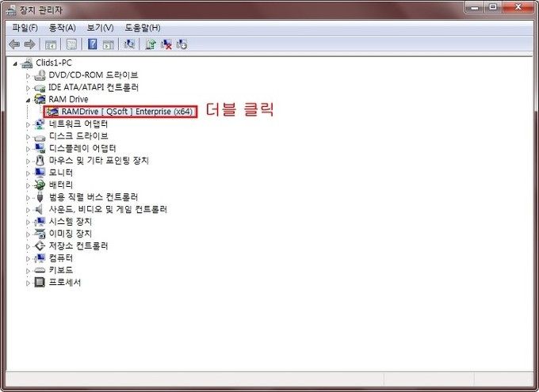Select the 저장소 컨트롤러 label
This screenshot has height=392, width=539.
78,246
